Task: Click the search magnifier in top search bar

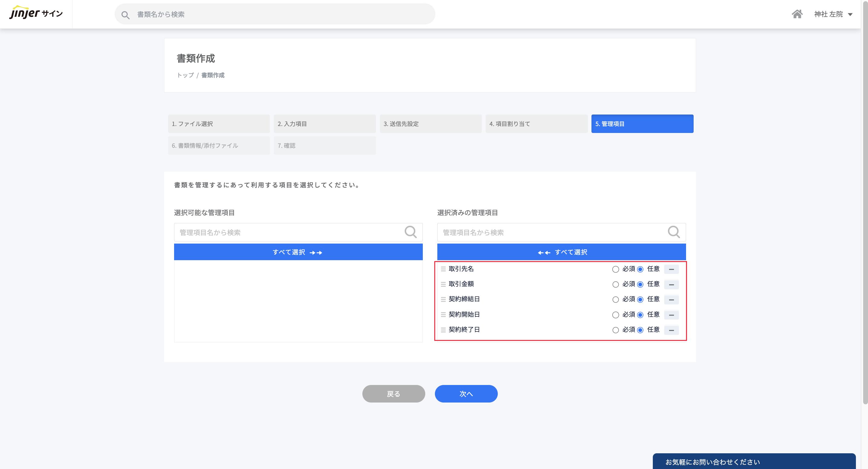Action: [x=125, y=15]
